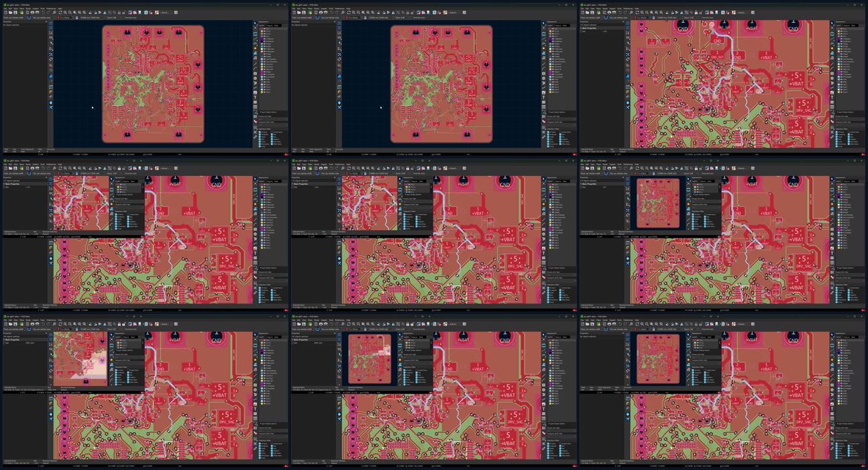Close Properties panel with X in top-left window
Viewport: 868px width, 470px height.
coord(46,21)
